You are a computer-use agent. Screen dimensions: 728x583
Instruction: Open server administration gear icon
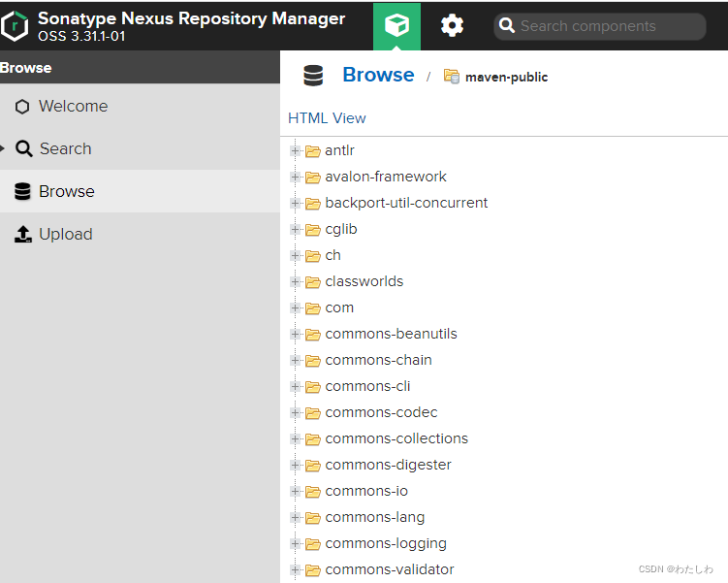point(452,25)
